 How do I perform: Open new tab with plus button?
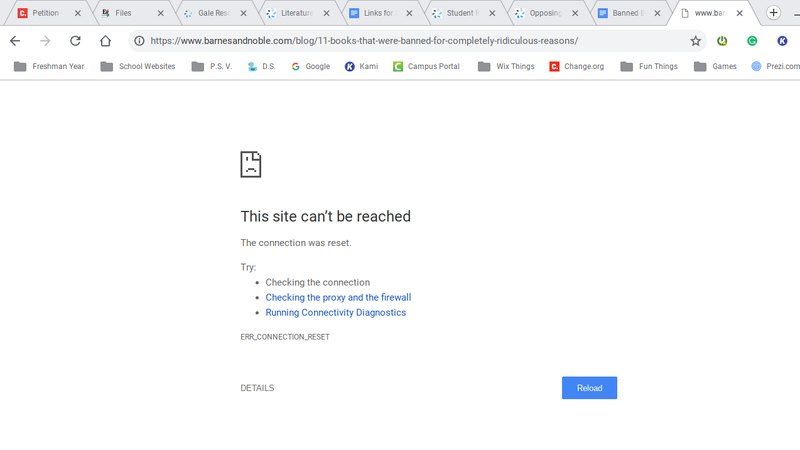[773, 13]
